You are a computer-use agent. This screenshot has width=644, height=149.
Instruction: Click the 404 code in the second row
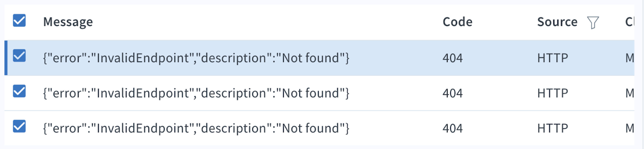click(453, 93)
